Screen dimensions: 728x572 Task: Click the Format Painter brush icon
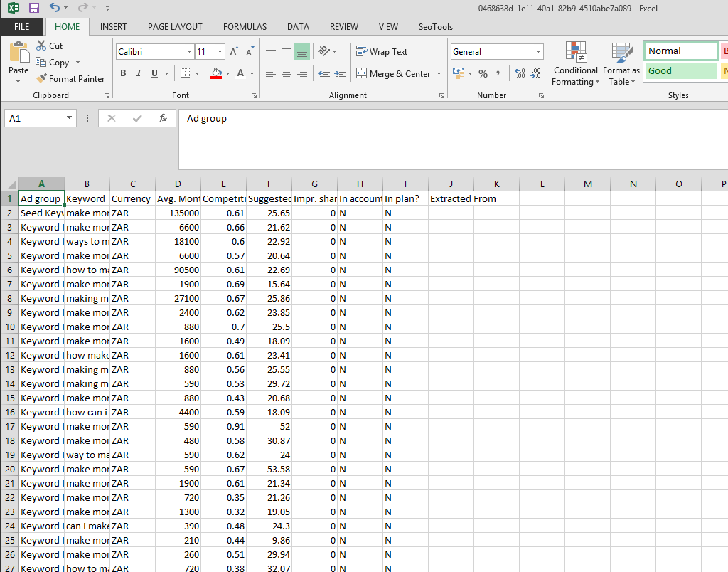pos(42,79)
